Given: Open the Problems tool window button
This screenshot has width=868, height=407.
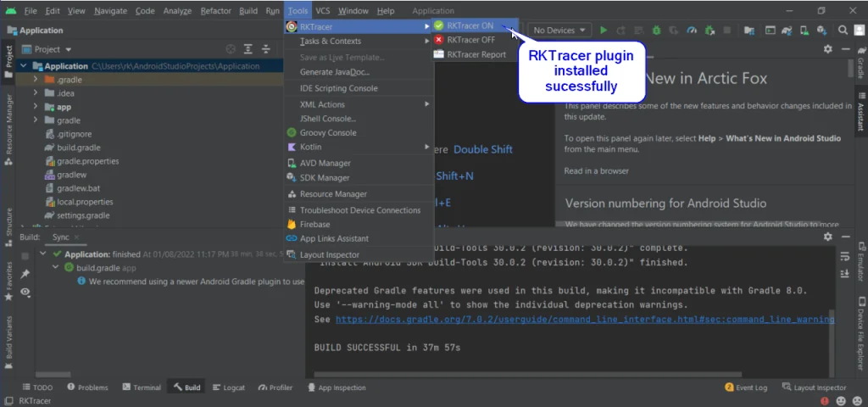Looking at the screenshot, I should 87,387.
